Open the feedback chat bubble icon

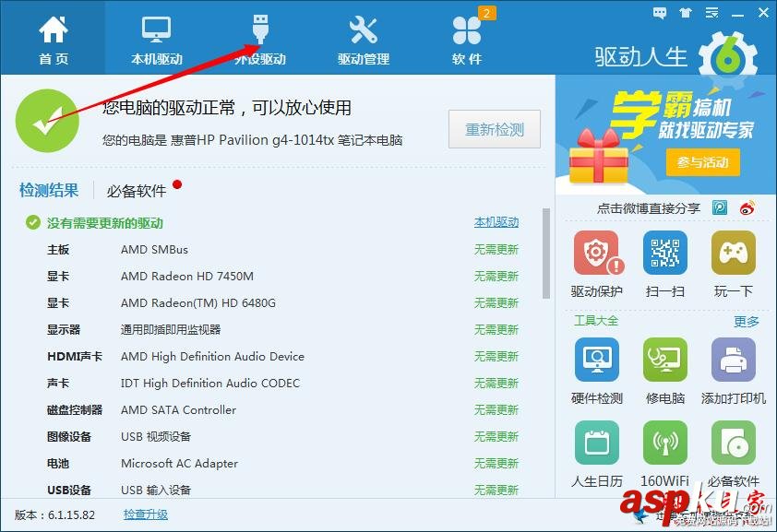(660, 13)
